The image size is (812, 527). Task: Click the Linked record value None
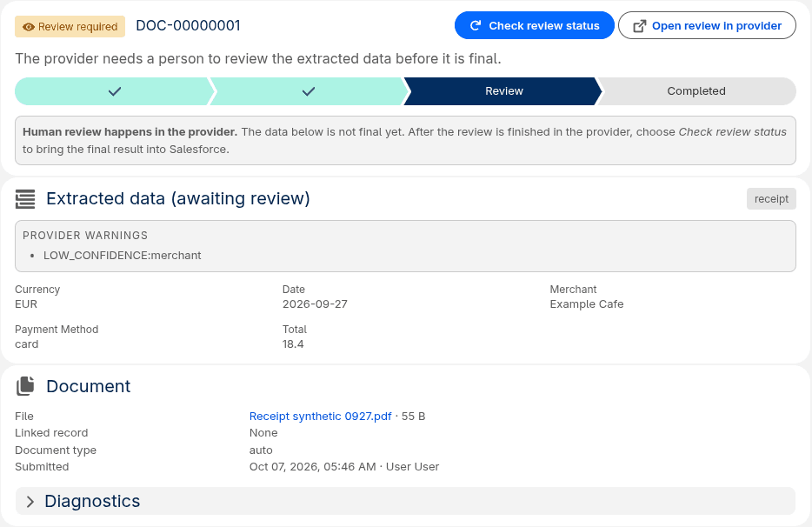263,433
